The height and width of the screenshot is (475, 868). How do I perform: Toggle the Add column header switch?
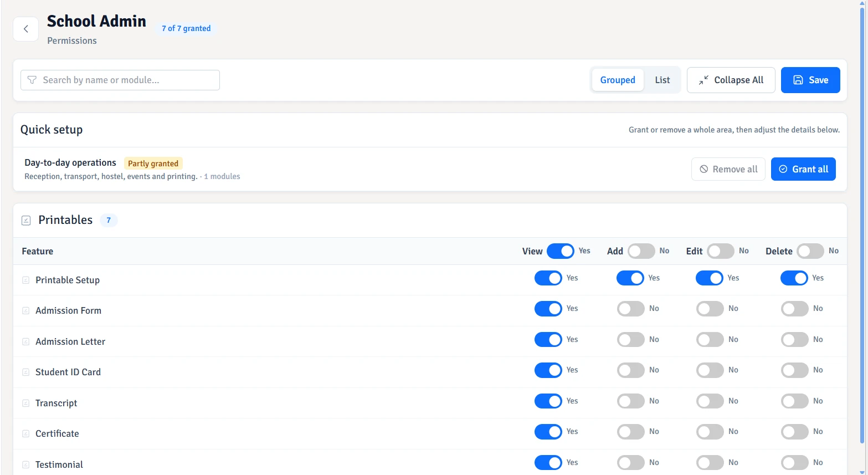tap(641, 251)
